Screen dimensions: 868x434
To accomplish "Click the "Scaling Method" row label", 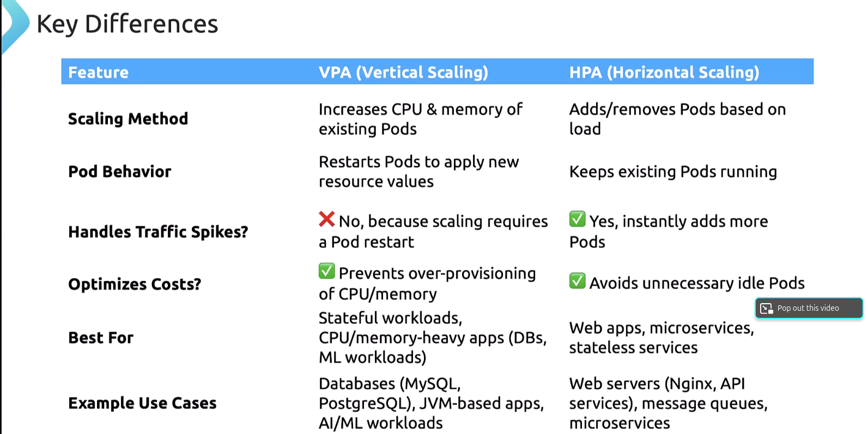I will click(x=128, y=119).
